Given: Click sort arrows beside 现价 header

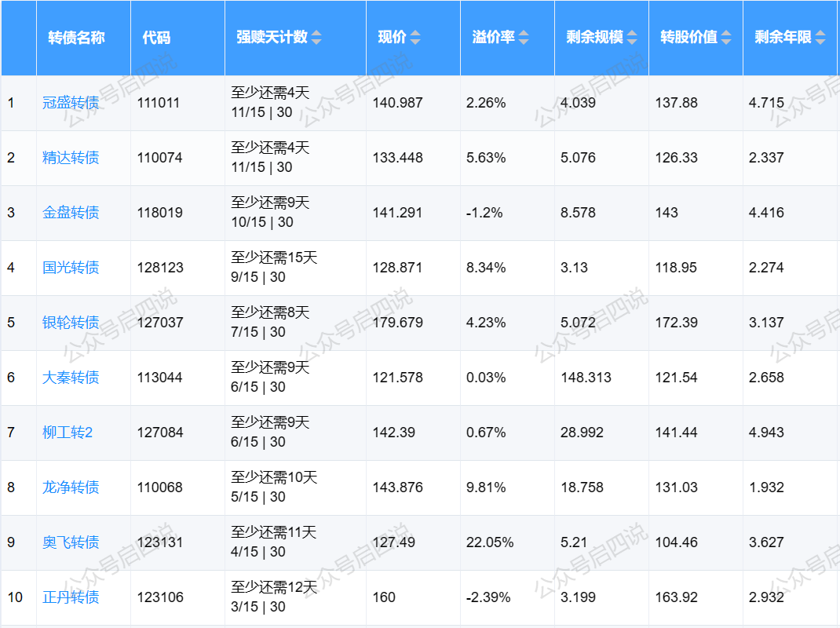Looking at the screenshot, I should 415,38.
